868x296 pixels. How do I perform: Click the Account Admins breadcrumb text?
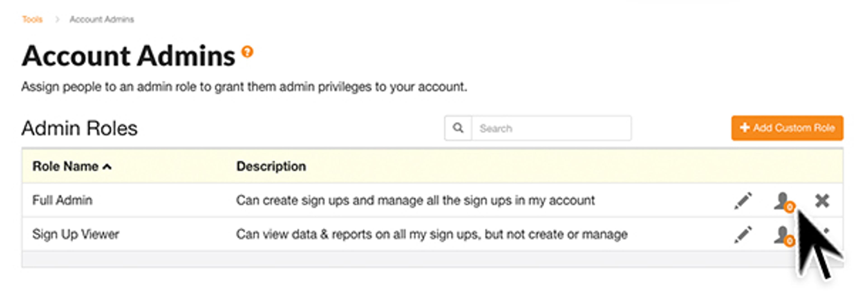coord(101,19)
